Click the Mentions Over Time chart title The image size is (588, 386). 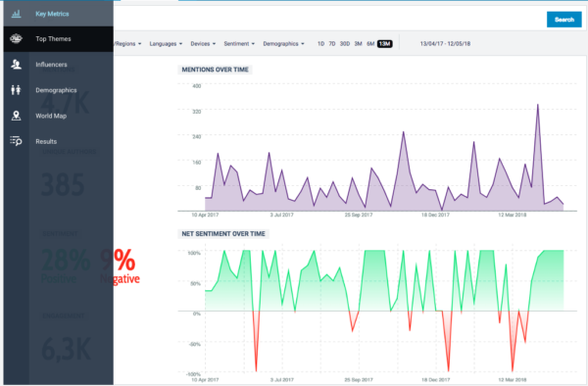point(215,70)
